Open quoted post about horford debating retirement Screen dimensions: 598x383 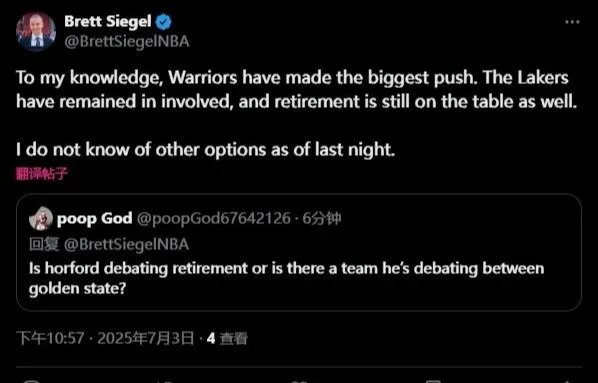[299, 252]
